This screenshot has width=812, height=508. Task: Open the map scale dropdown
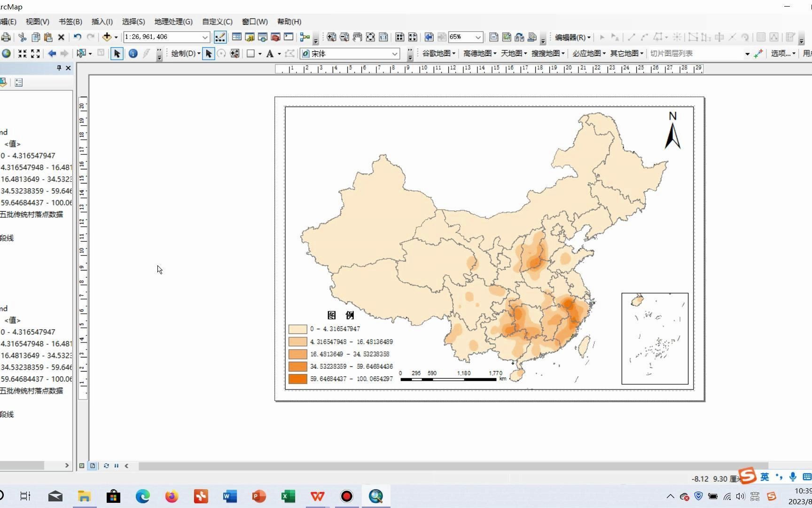(x=205, y=37)
